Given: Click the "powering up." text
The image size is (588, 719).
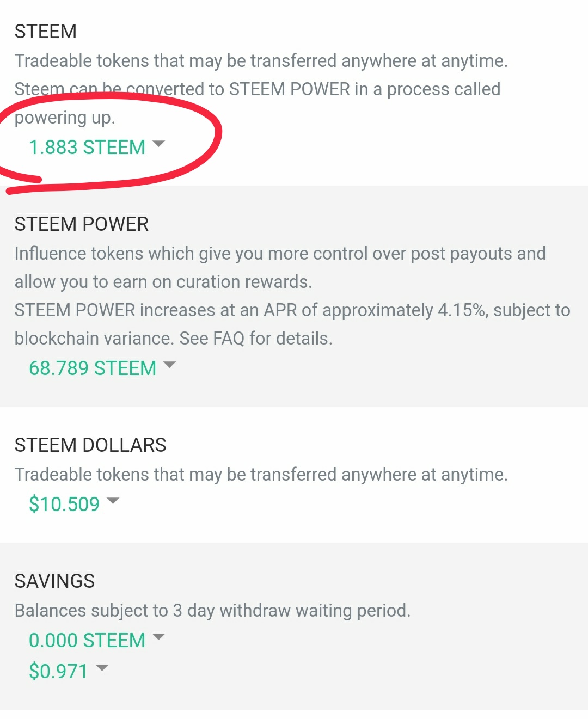Looking at the screenshot, I should click(x=65, y=118).
